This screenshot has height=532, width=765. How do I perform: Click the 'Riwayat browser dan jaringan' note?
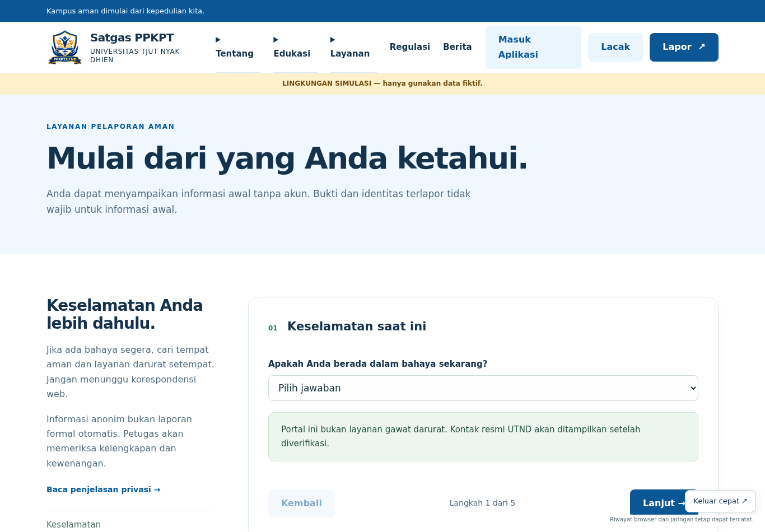[x=682, y=520]
